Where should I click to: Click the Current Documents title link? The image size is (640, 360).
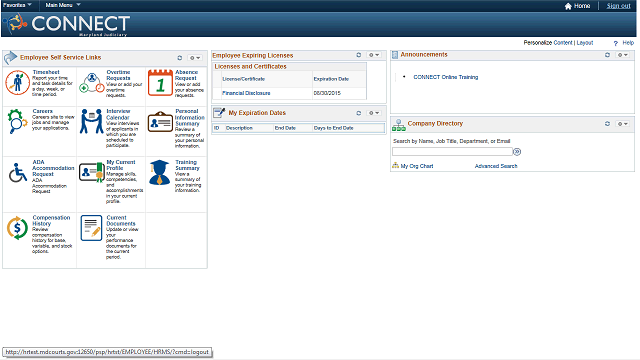(x=121, y=221)
